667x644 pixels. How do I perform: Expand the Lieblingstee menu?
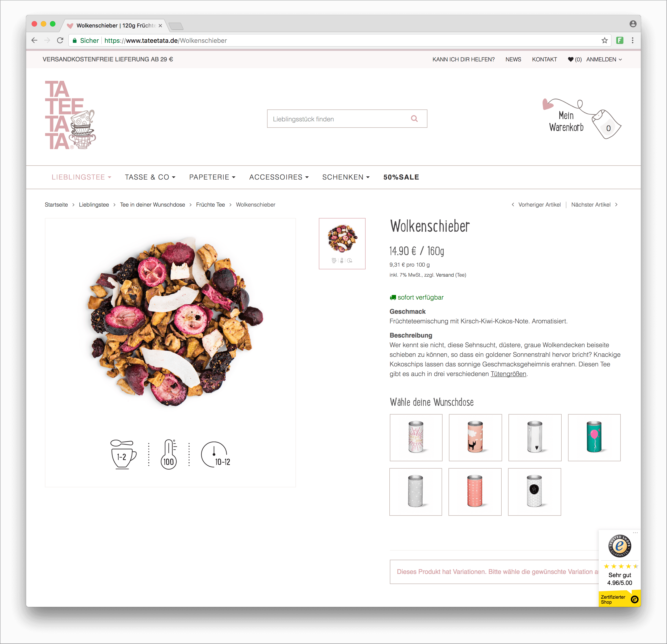coord(81,177)
